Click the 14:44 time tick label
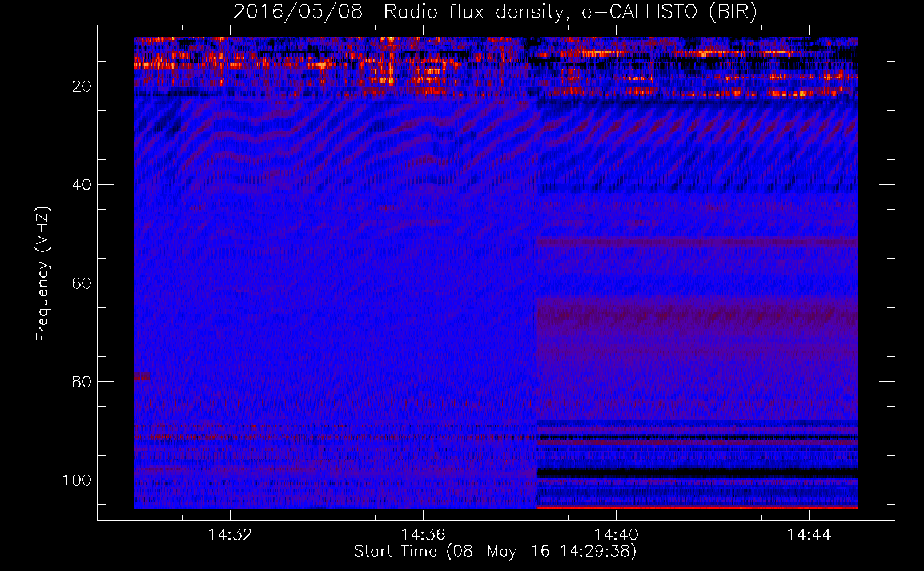 809,534
